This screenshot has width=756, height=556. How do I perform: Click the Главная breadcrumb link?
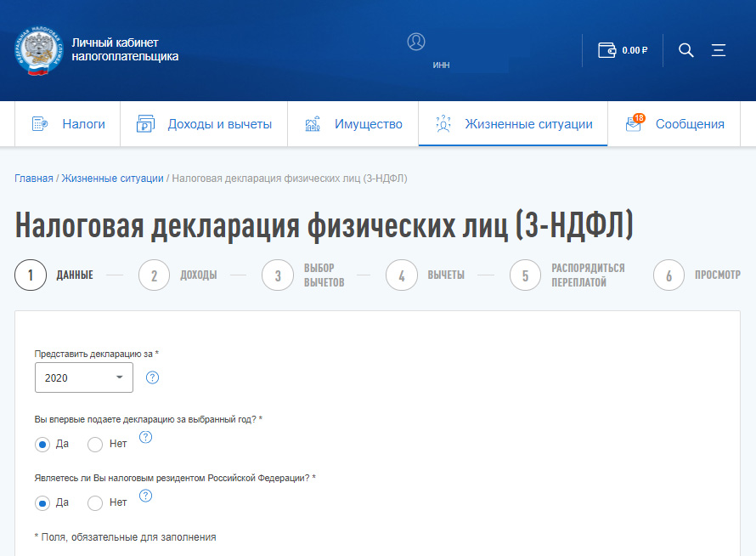34,178
